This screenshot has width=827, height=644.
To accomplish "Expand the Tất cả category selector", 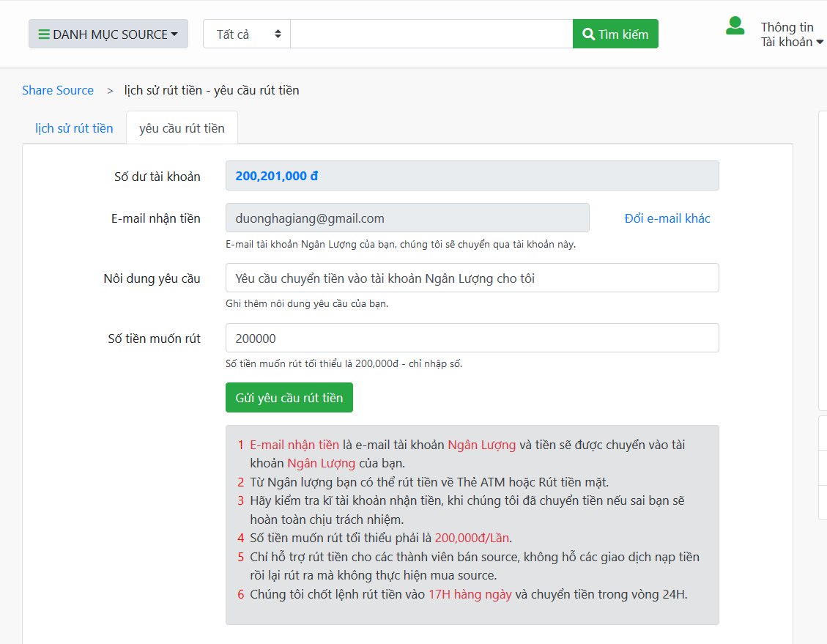I will tap(247, 34).
